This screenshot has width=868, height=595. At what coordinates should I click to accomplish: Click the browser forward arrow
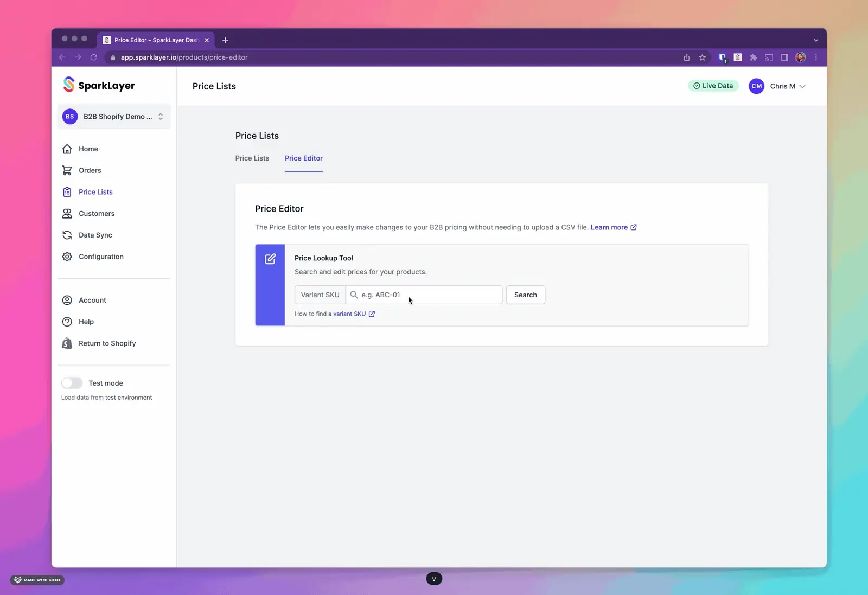78,57
